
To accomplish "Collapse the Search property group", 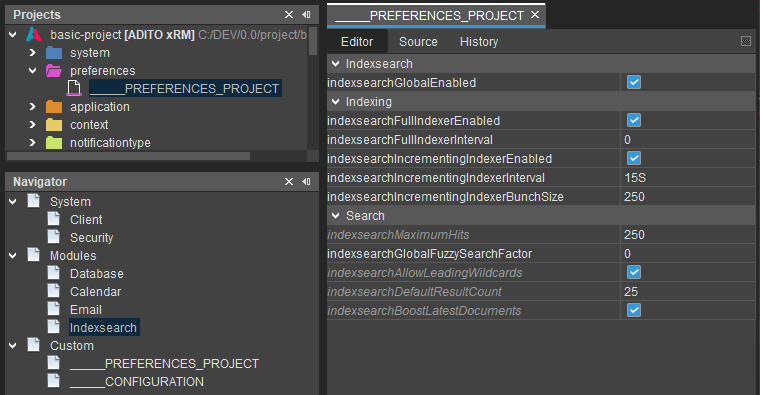I will 335,216.
